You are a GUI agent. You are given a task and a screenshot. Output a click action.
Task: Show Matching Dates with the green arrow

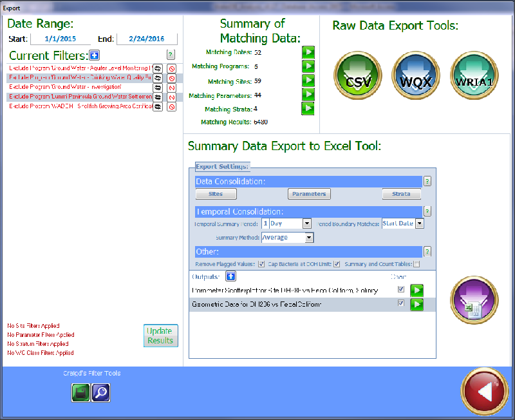(308, 52)
